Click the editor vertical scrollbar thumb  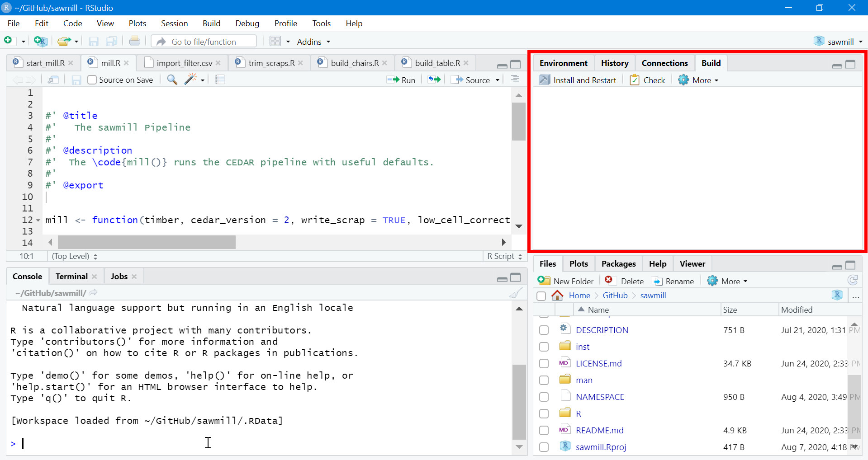518,122
